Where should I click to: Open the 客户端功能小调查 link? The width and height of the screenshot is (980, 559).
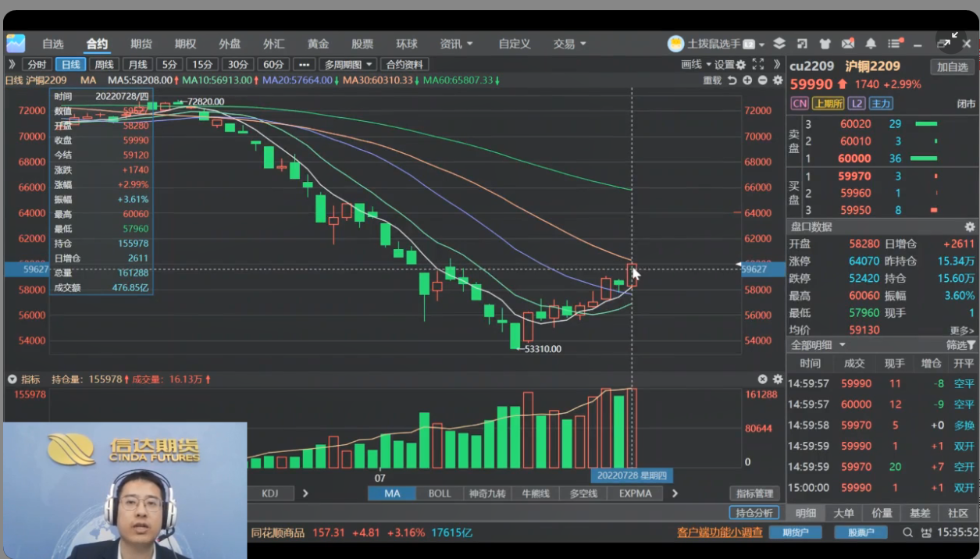point(719,532)
